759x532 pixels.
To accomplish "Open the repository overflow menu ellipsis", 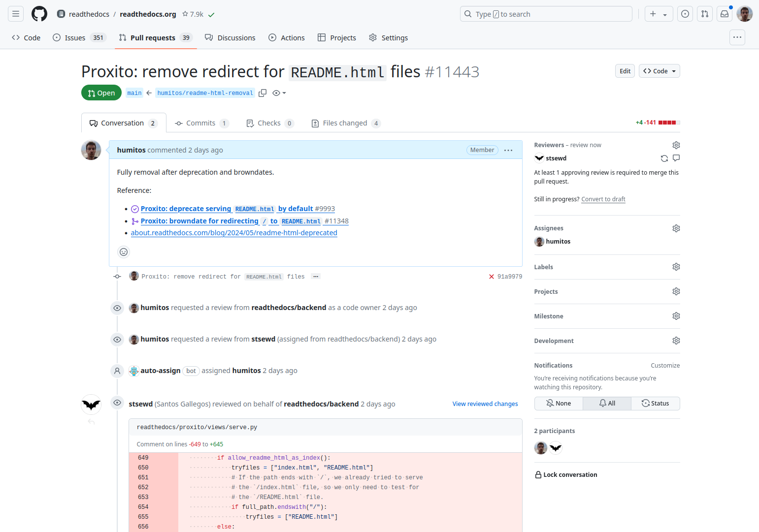I will pos(737,37).
